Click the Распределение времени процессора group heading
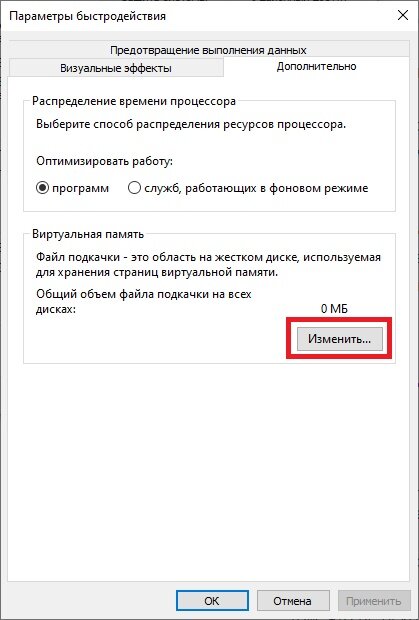The image size is (419, 620). coord(134,101)
